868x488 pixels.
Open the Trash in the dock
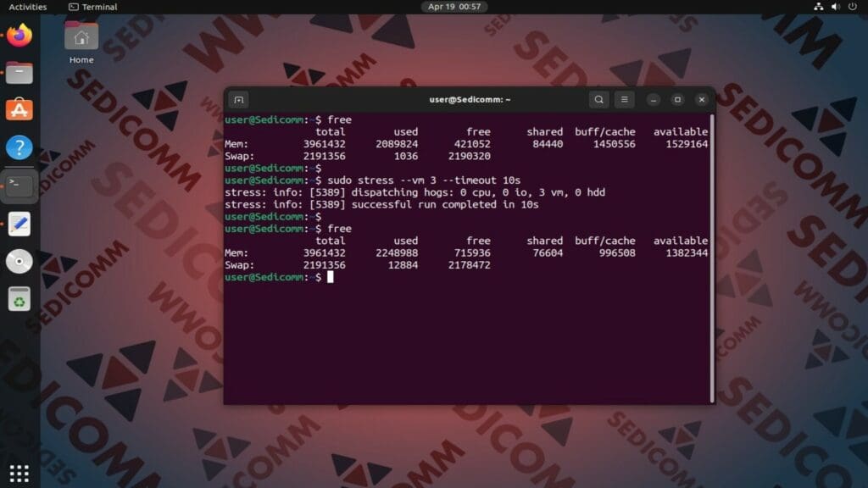19,299
